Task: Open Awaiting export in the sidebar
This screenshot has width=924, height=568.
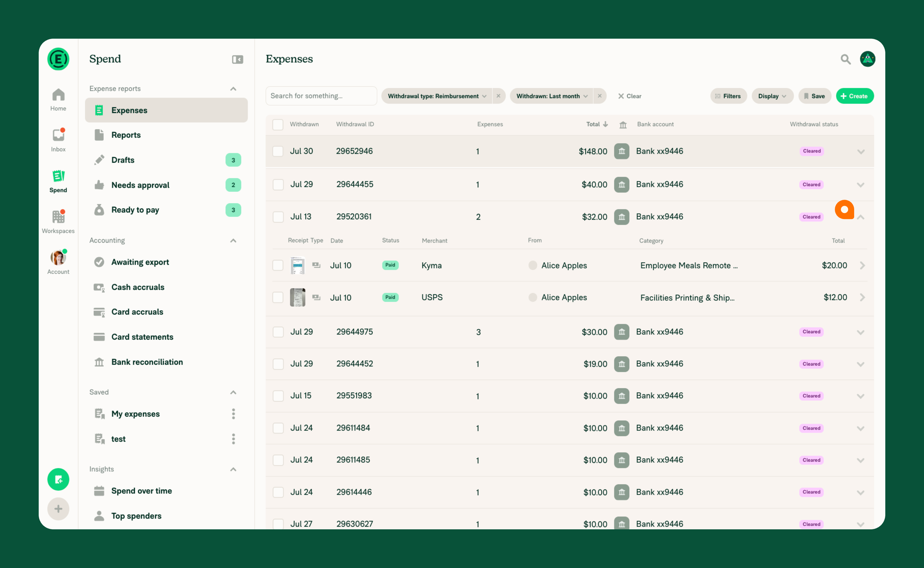Action: coord(166,262)
